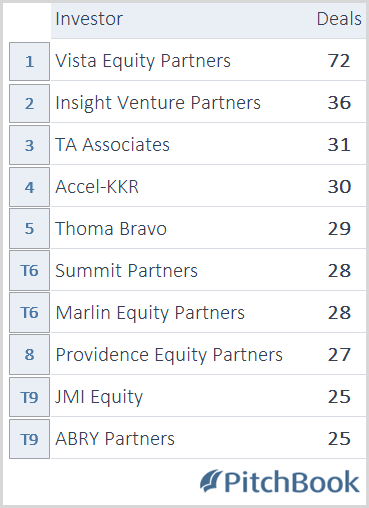
Task: Select the Accel-KKR row
Action: (x=208, y=187)
